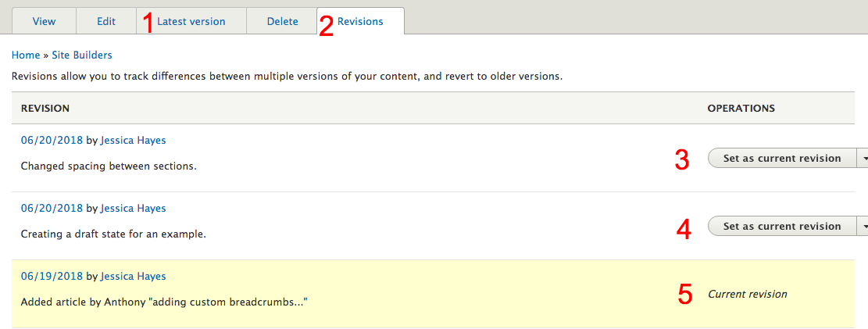
Task: Click the REVISION column header
Action: click(x=45, y=108)
